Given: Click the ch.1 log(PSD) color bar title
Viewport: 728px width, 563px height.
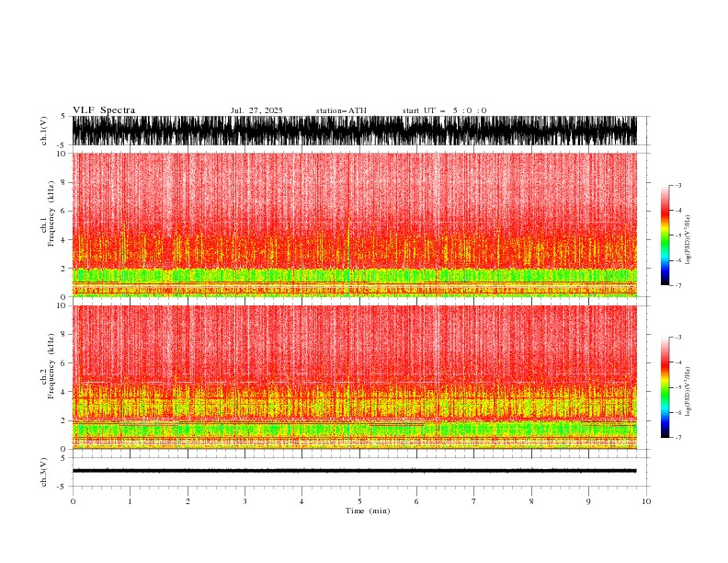Looking at the screenshot, I should point(688,240).
